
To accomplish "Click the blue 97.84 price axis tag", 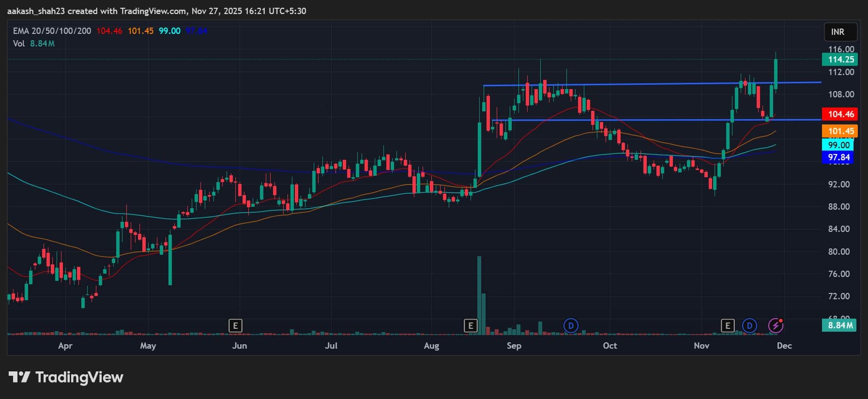I will (838, 157).
